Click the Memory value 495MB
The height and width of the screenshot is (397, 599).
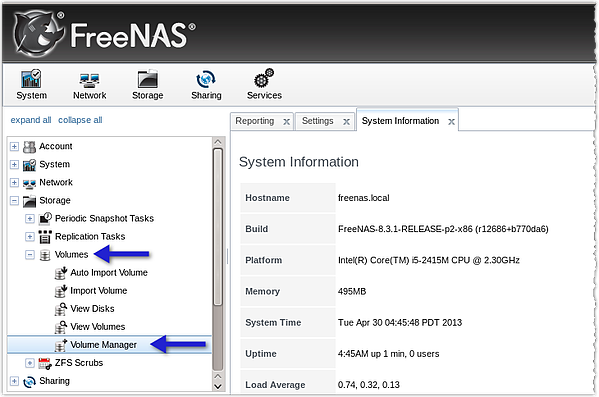click(x=352, y=292)
